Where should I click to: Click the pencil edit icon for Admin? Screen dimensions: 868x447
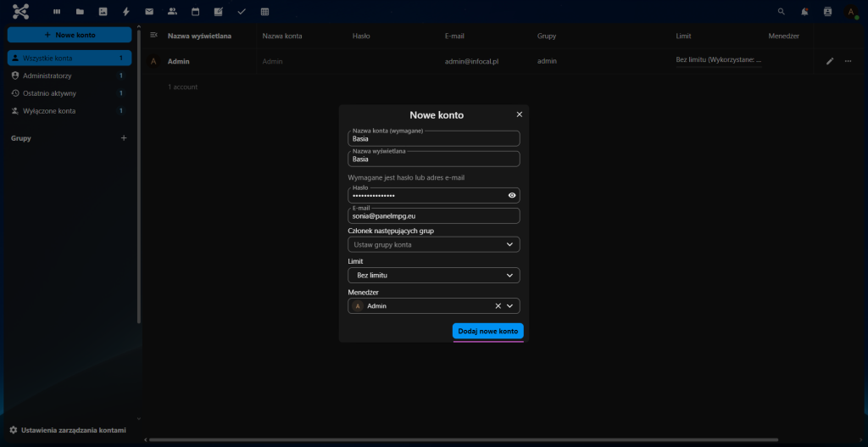830,61
